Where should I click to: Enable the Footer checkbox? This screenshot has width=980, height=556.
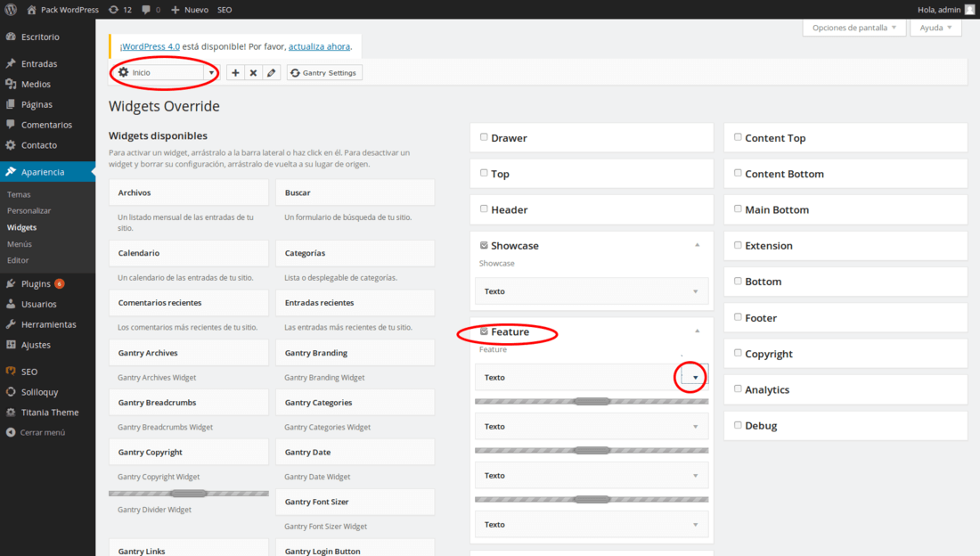(738, 317)
